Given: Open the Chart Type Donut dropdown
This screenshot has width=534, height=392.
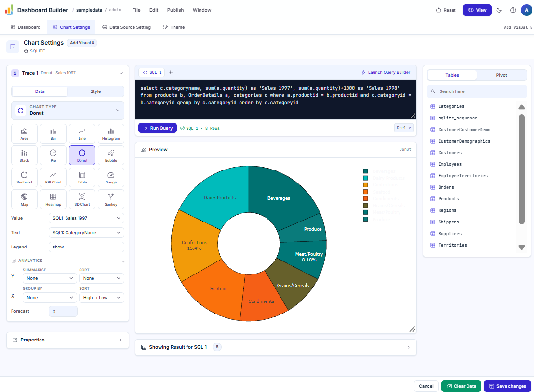Looking at the screenshot, I should coord(68,110).
